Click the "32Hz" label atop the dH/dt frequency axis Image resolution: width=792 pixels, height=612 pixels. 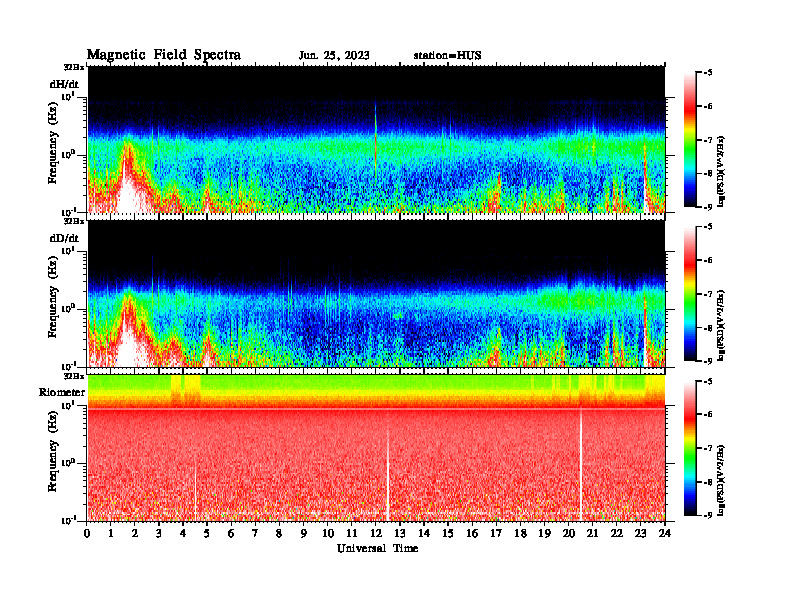click(74, 67)
